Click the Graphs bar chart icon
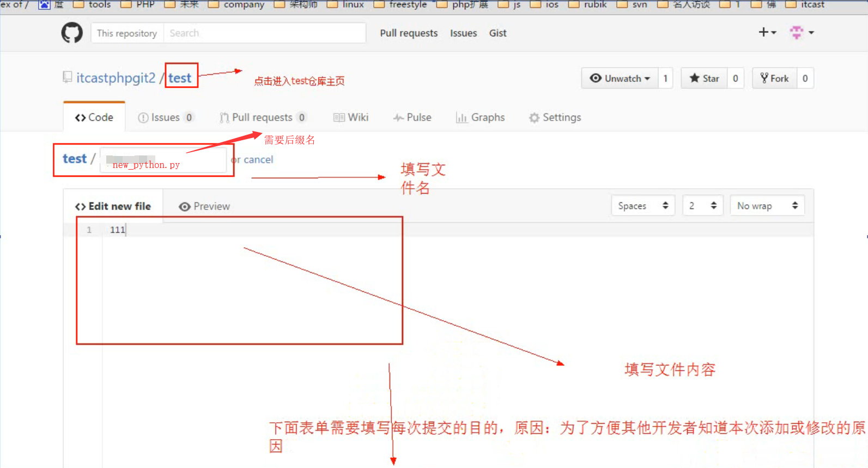Screen dimensions: 868x468 (462, 118)
